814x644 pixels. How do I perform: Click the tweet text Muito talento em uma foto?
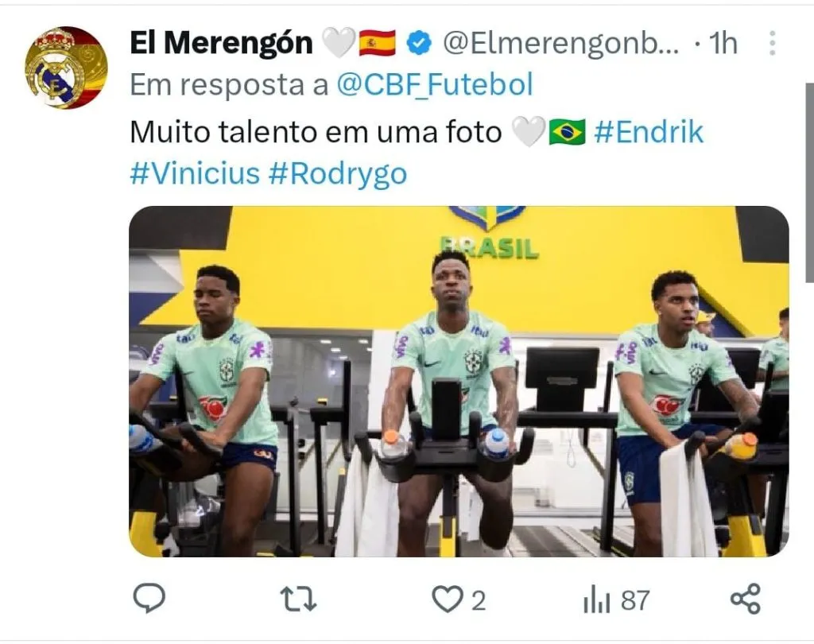[316, 132]
